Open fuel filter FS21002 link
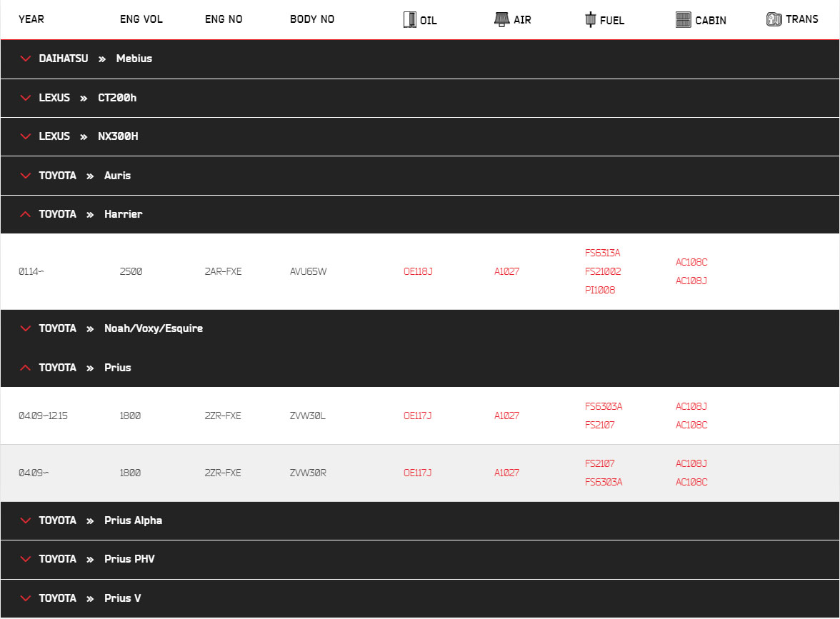840x619 pixels. [x=603, y=271]
